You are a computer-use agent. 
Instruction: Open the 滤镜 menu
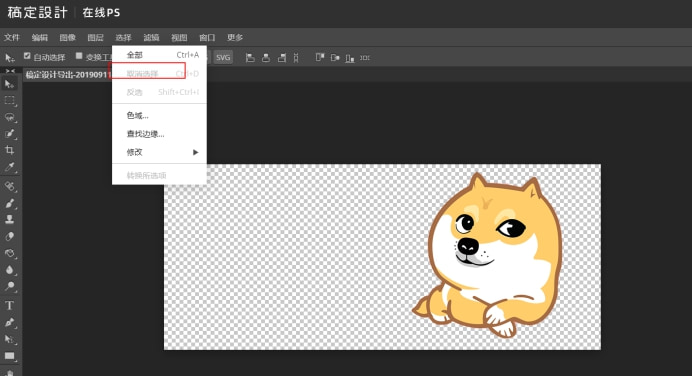tap(151, 38)
